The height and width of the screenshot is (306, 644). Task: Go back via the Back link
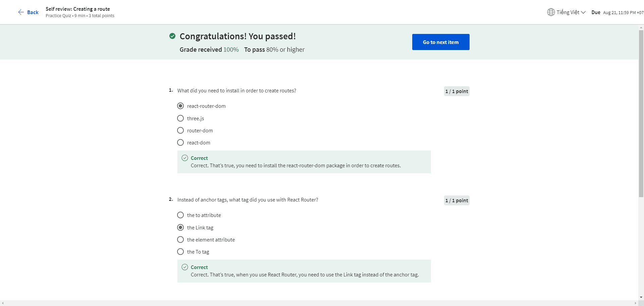[x=33, y=12]
